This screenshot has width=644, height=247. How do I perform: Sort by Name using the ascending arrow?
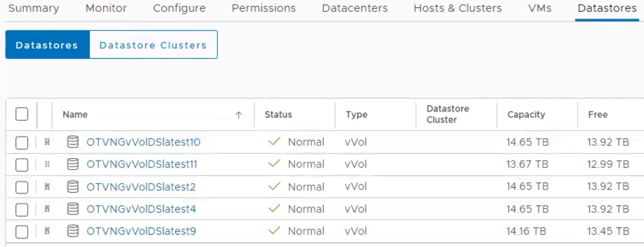click(239, 115)
